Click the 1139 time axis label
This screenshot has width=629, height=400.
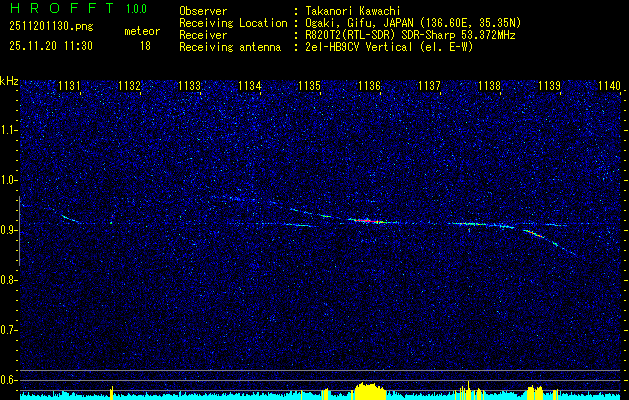point(549,85)
